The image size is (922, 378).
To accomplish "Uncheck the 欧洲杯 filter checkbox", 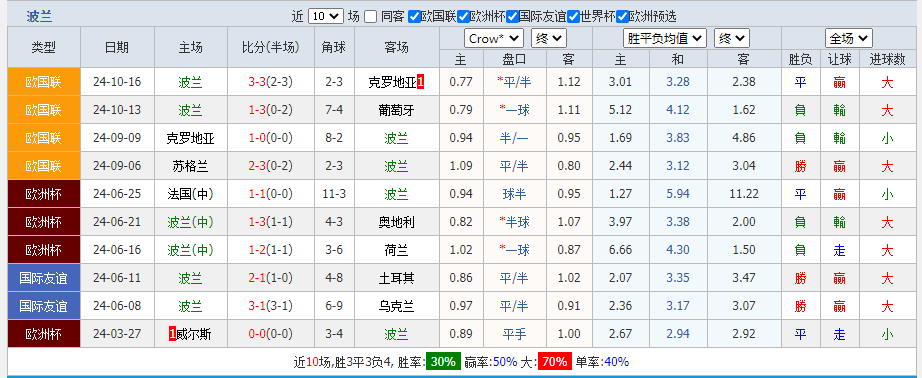I will 463,16.
